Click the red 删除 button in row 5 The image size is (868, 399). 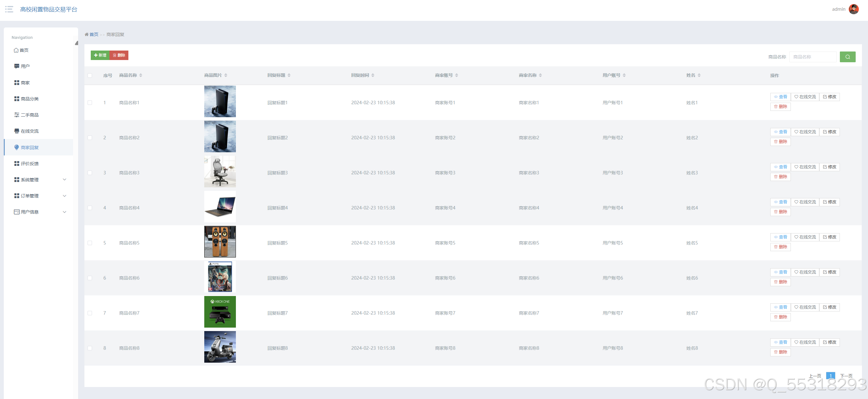tap(780, 247)
